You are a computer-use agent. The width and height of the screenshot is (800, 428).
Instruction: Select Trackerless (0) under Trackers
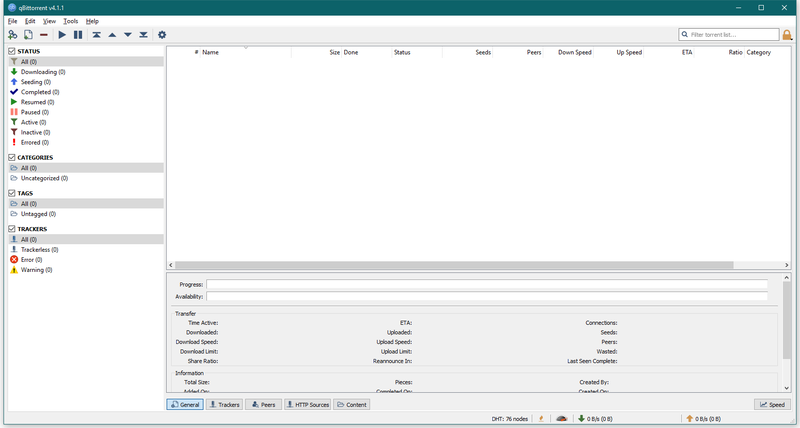(86, 249)
